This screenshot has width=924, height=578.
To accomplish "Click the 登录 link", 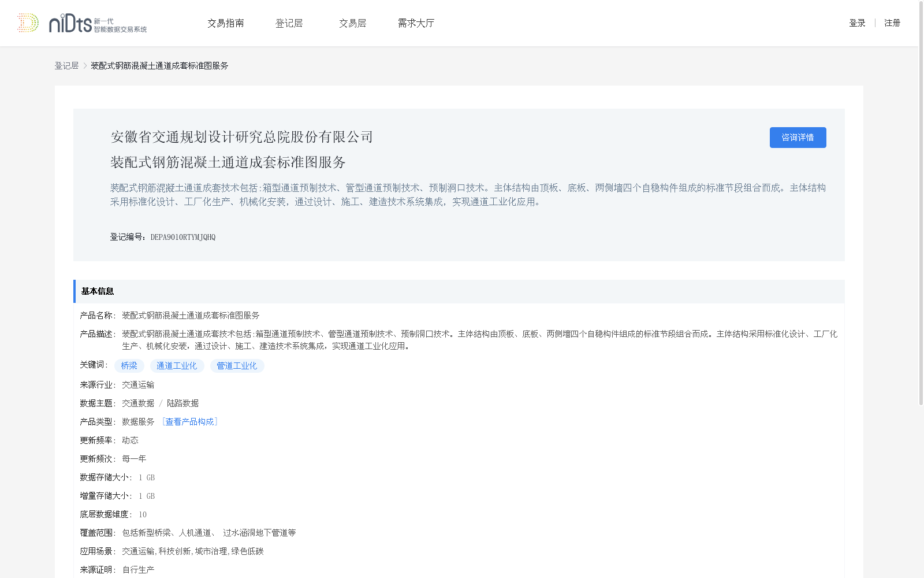I will click(x=857, y=23).
